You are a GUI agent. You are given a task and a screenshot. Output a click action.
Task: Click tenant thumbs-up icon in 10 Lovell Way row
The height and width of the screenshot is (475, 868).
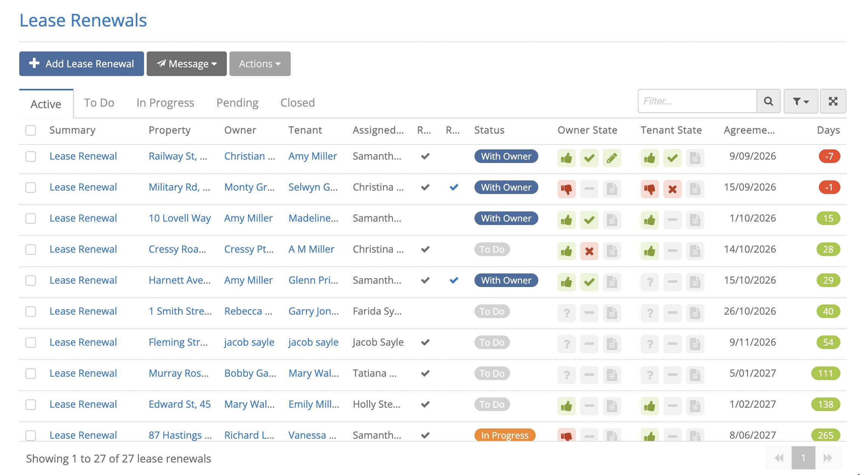(649, 220)
